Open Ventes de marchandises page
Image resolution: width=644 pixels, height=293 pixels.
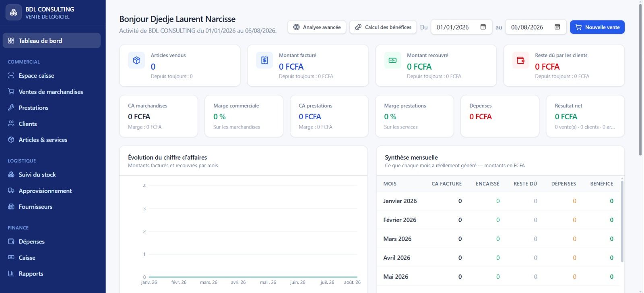(52, 91)
